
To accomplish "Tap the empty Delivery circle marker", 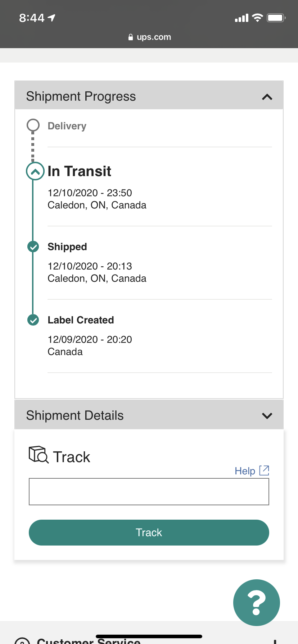I will coord(33,125).
